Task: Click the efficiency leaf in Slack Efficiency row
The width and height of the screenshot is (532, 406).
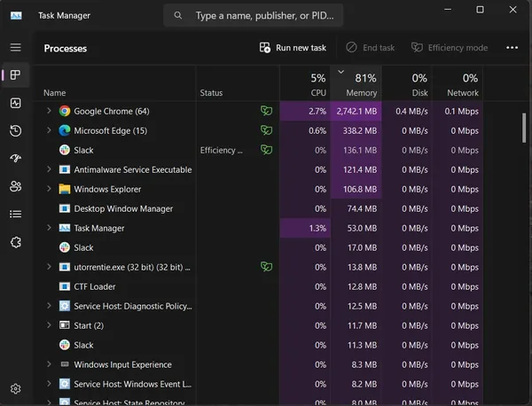Action: pos(266,150)
